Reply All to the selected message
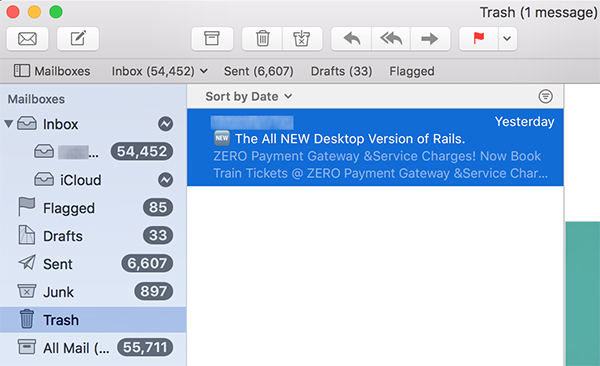This screenshot has width=600, height=366. tap(391, 39)
